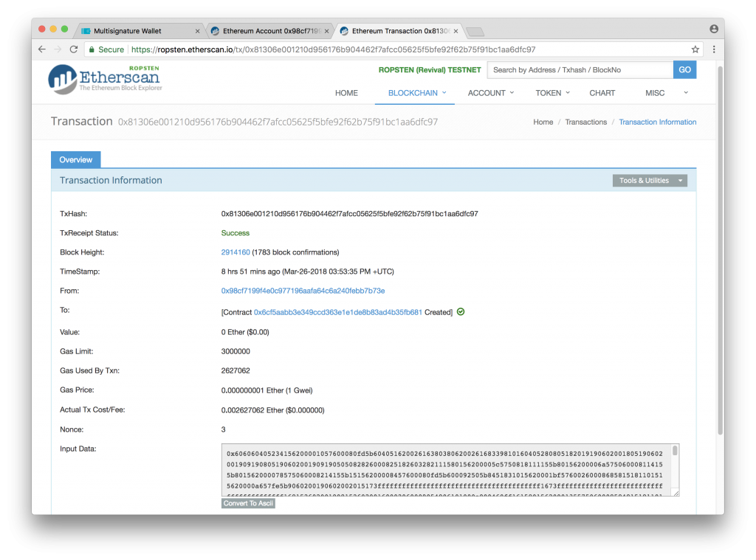Click the Input Data box scrollbar
The width and height of the screenshot is (756, 560).
pyautogui.click(x=675, y=451)
